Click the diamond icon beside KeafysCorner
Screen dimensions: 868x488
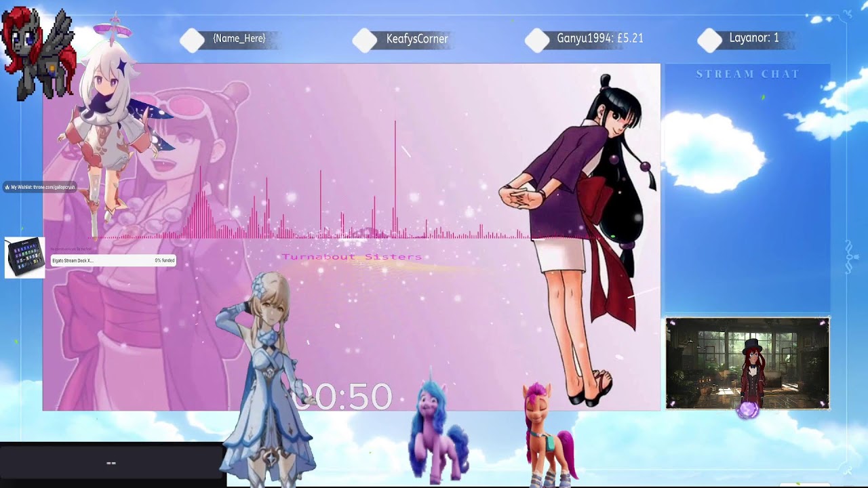point(364,40)
